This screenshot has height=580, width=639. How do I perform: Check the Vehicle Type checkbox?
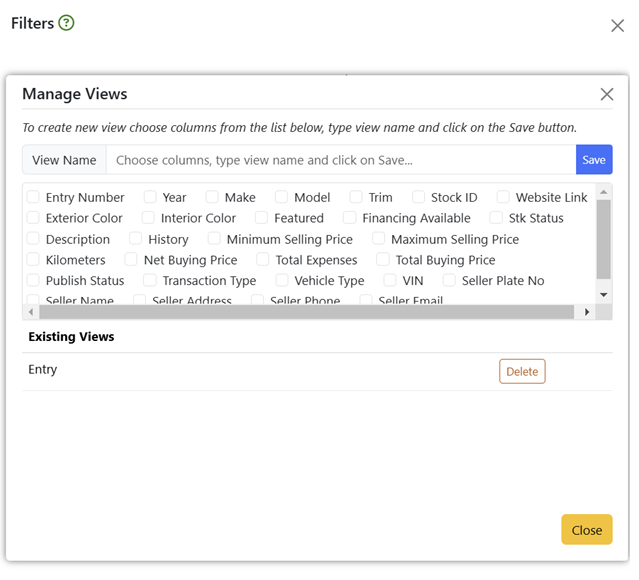point(283,281)
